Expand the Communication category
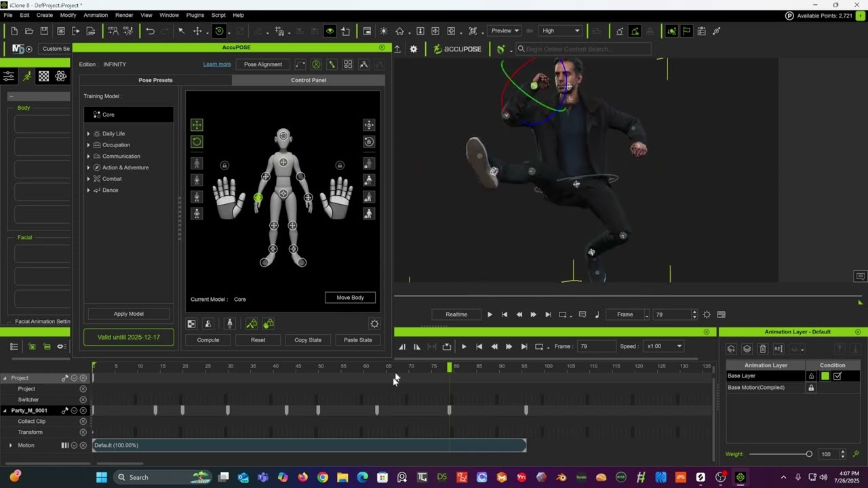The width and height of the screenshot is (868, 488). [x=88, y=157]
